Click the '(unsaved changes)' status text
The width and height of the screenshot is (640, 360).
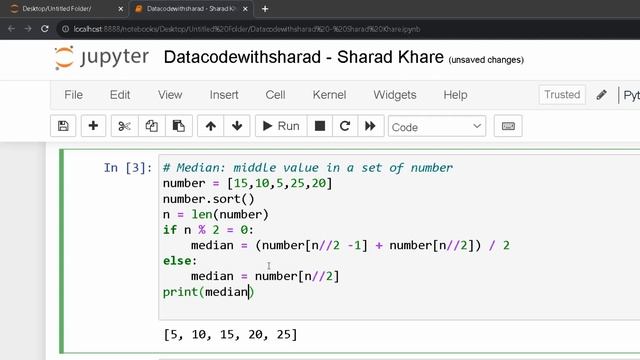[x=486, y=60]
